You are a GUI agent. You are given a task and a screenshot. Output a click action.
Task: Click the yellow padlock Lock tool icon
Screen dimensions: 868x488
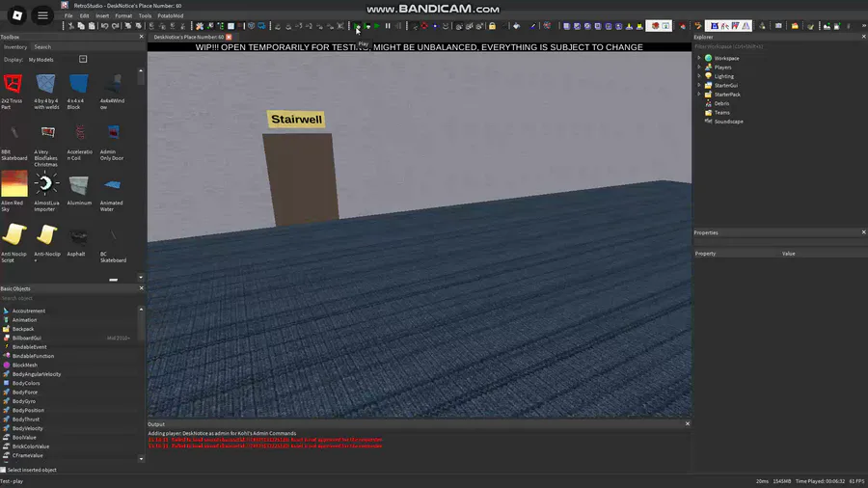(492, 26)
